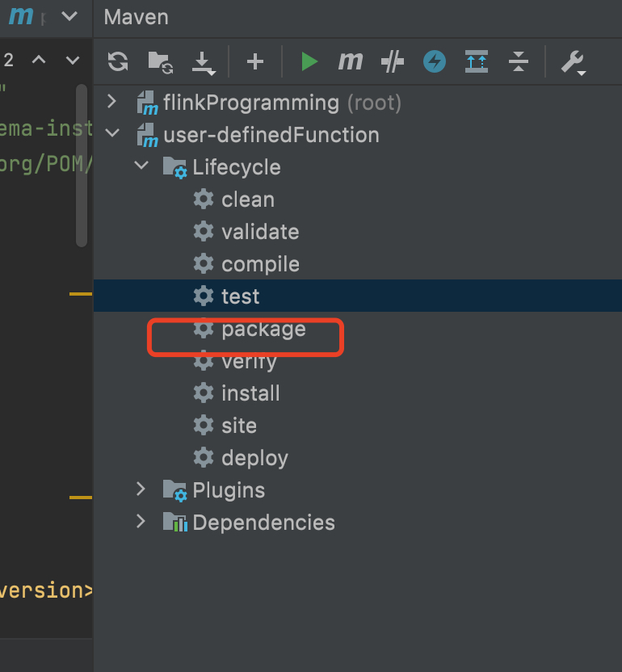Select the test lifecycle goal

click(358, 296)
